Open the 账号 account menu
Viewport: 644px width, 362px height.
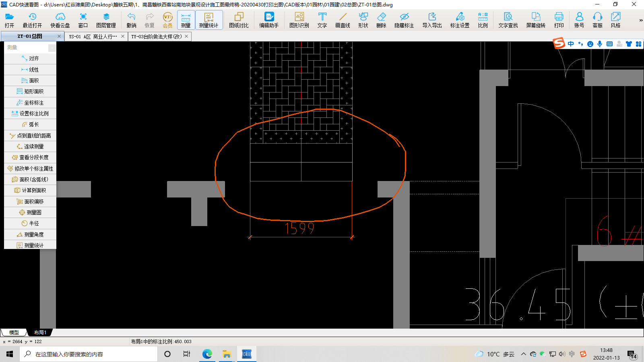[x=579, y=20]
